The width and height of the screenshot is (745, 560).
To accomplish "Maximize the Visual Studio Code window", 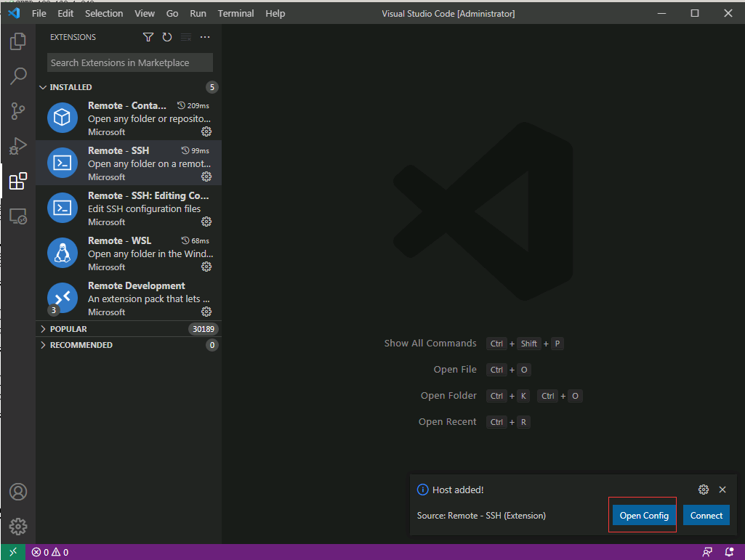I will (x=695, y=13).
